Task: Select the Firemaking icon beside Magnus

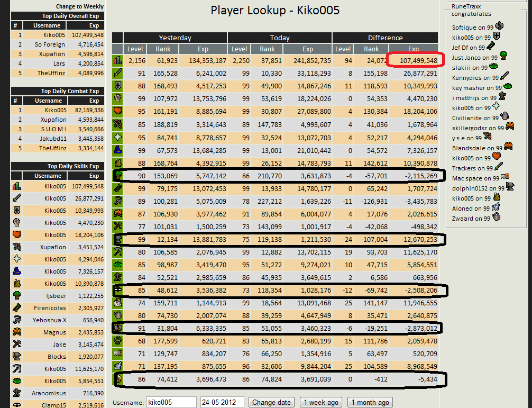Action: 16,332
